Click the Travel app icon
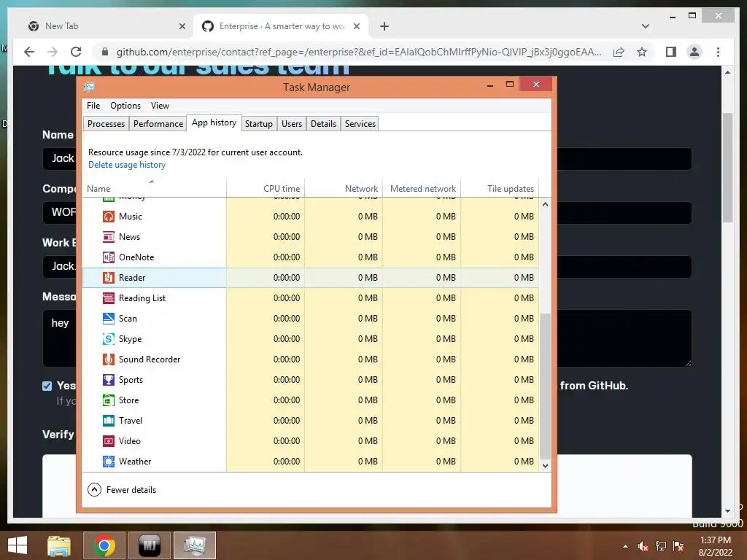 coord(109,421)
